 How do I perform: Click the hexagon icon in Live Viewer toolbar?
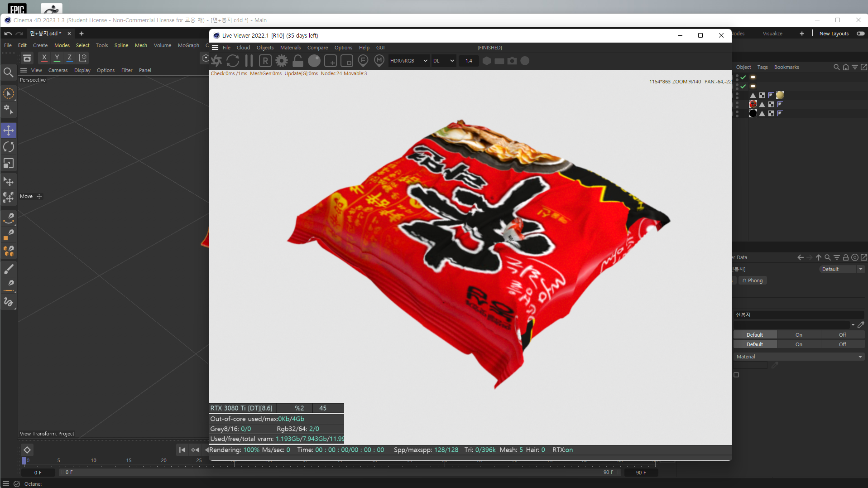coord(487,61)
